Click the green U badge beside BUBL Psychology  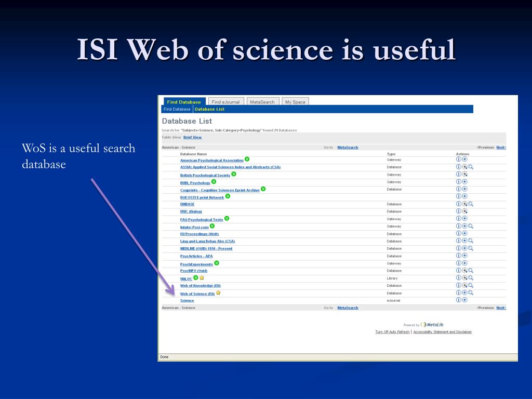(214, 181)
